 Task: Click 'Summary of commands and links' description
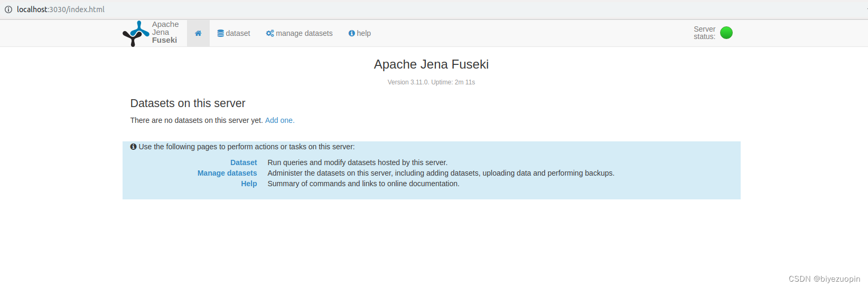(363, 184)
